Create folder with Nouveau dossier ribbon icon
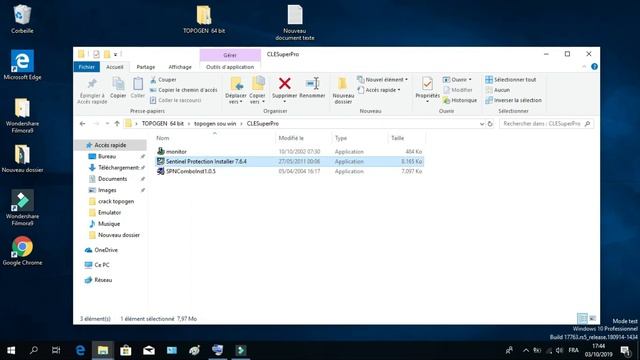The height and width of the screenshot is (360, 640). click(x=343, y=84)
